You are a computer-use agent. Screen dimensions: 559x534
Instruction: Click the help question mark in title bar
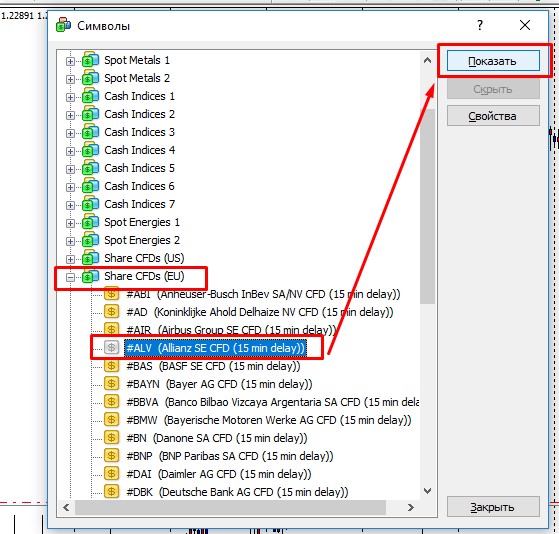click(x=480, y=25)
